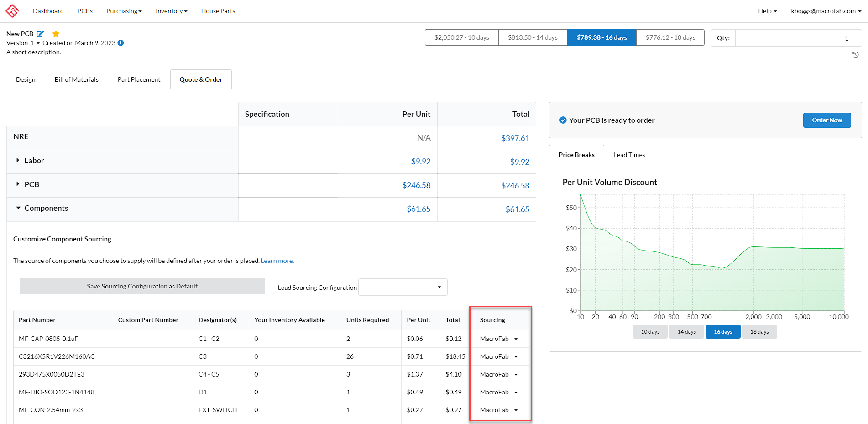Image resolution: width=868 pixels, height=424 pixels.
Task: Click part number 293D475X0050D2TE3
Action: [52, 374]
